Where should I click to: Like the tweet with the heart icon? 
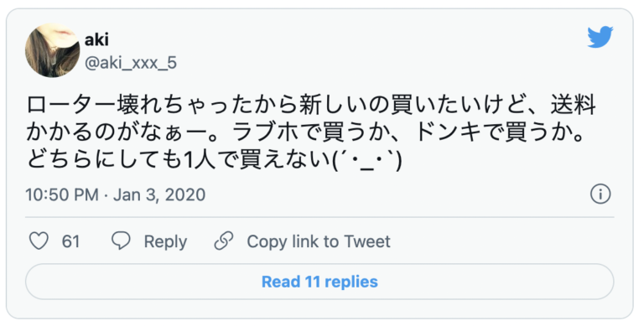pyautogui.click(x=39, y=241)
